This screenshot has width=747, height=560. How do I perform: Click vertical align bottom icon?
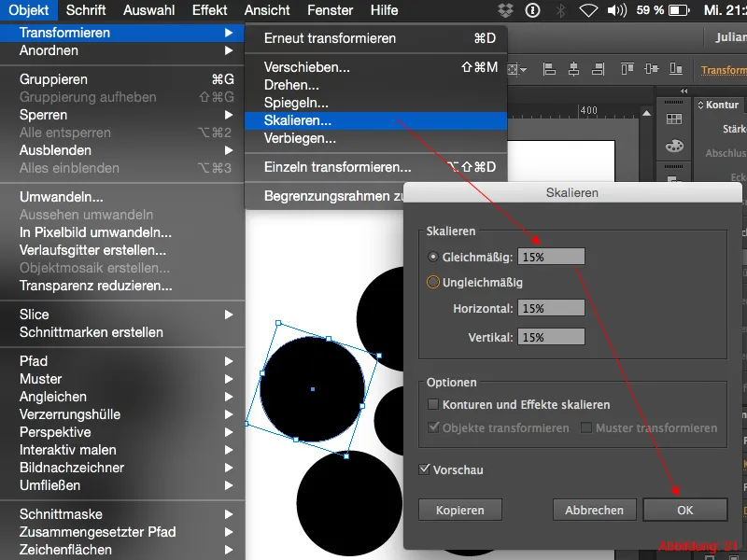[676, 69]
